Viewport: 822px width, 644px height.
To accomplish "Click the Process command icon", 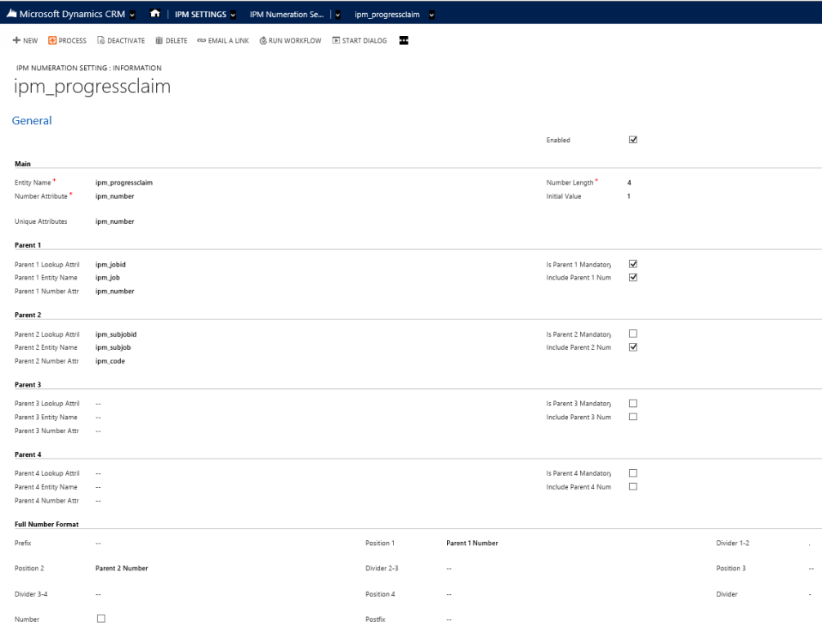I will [x=52, y=41].
